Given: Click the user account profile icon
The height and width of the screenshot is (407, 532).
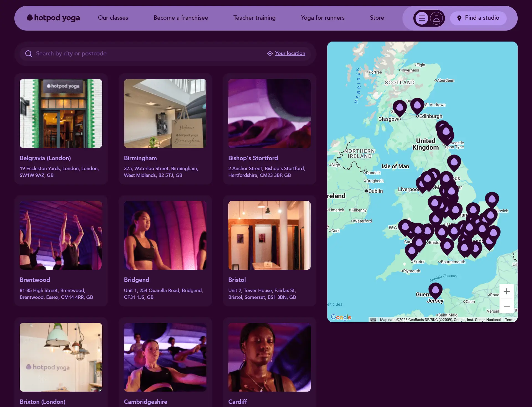Looking at the screenshot, I should (x=436, y=18).
